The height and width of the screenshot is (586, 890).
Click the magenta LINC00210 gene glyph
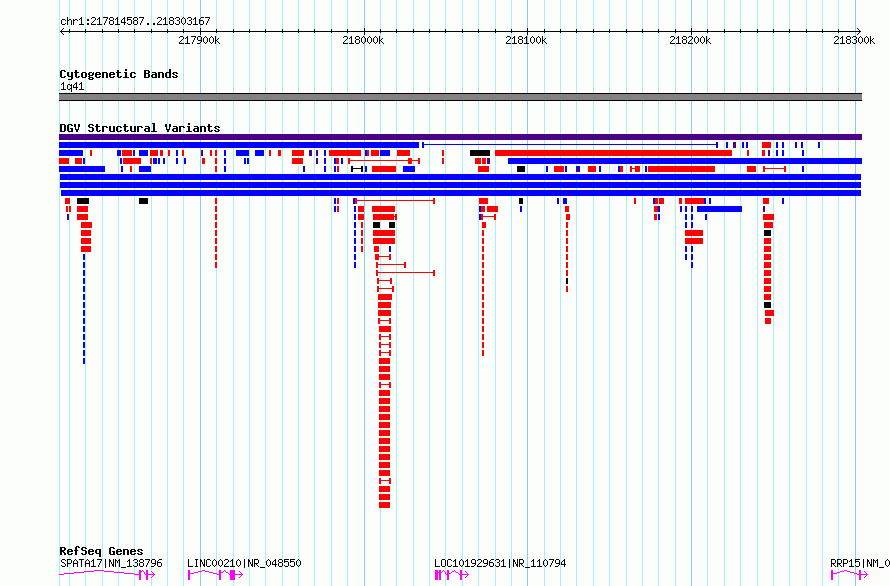[x=215, y=575]
